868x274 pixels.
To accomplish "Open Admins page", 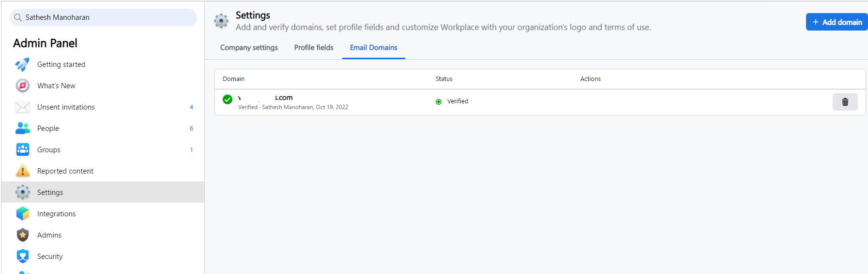I will pyautogui.click(x=103, y=235).
